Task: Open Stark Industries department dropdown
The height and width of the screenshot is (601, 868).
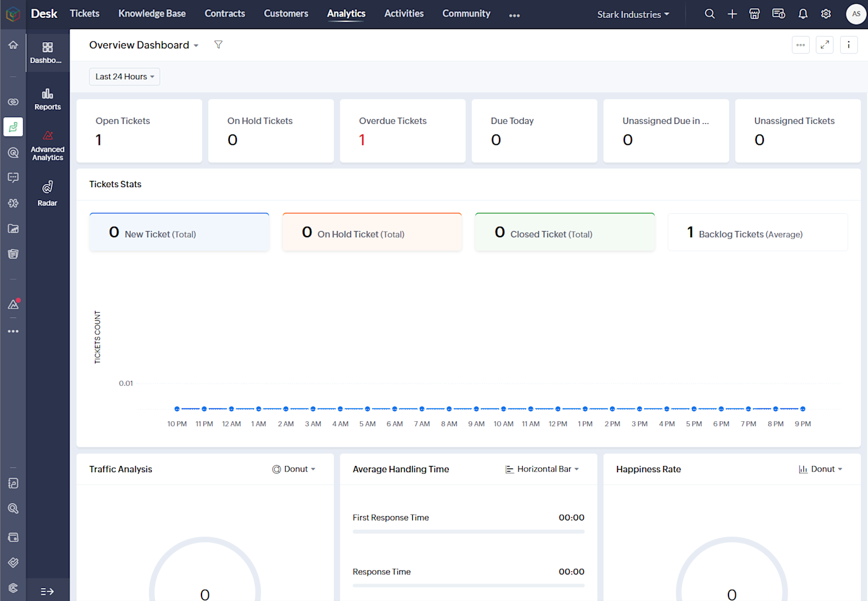Action: [x=633, y=14]
